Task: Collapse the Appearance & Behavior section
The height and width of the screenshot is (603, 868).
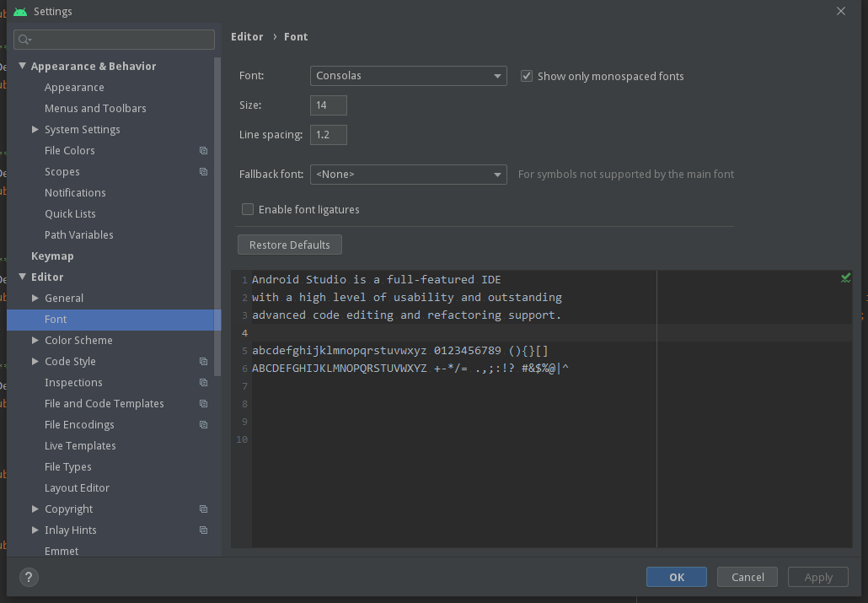Action: (23, 66)
